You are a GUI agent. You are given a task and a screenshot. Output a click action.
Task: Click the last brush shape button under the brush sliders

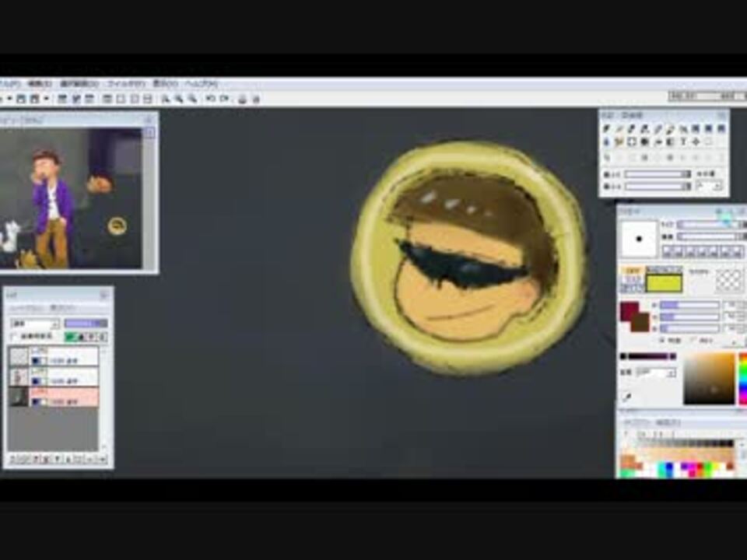pos(737,251)
